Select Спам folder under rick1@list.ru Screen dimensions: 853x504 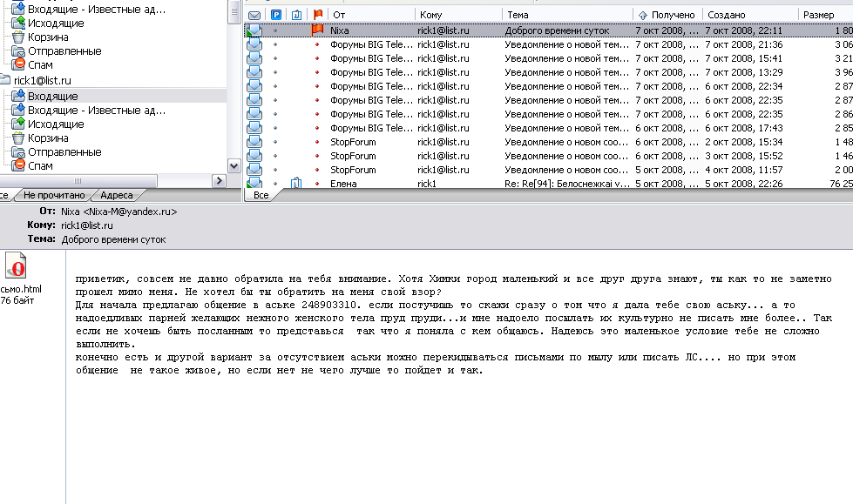(x=39, y=165)
